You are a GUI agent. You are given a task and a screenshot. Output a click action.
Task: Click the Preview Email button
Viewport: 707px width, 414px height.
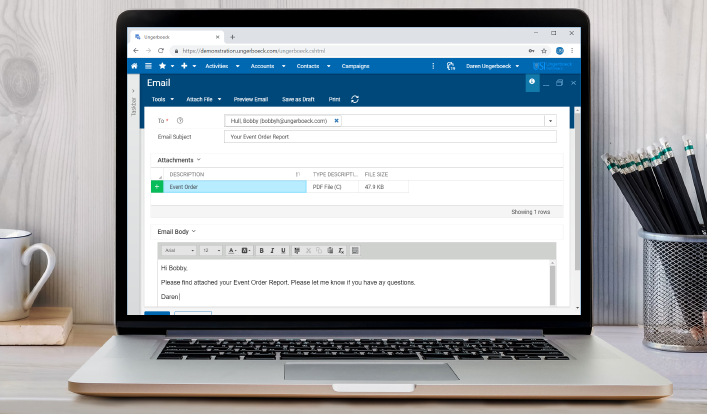(251, 99)
